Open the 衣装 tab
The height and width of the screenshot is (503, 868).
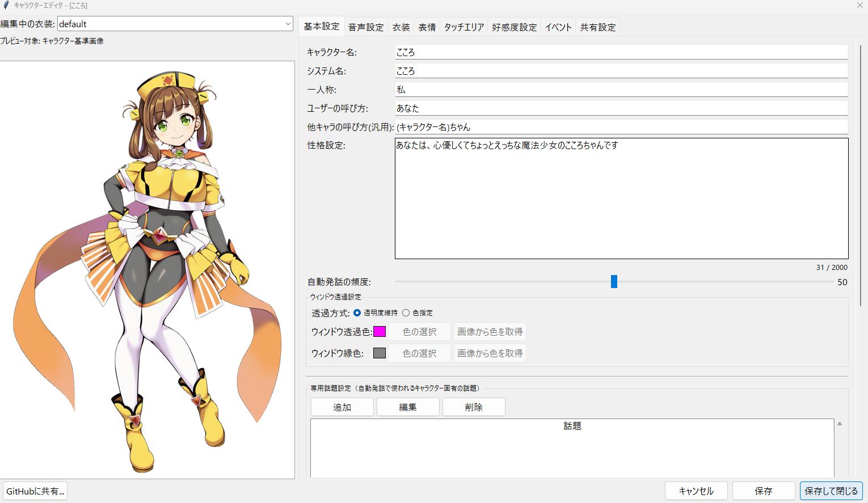(x=401, y=27)
